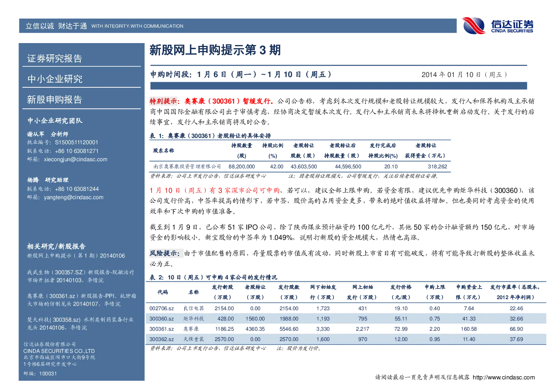The image size is (555, 392).
Task: Select the sidebar heading 中小企业研究
Action: 55,79
